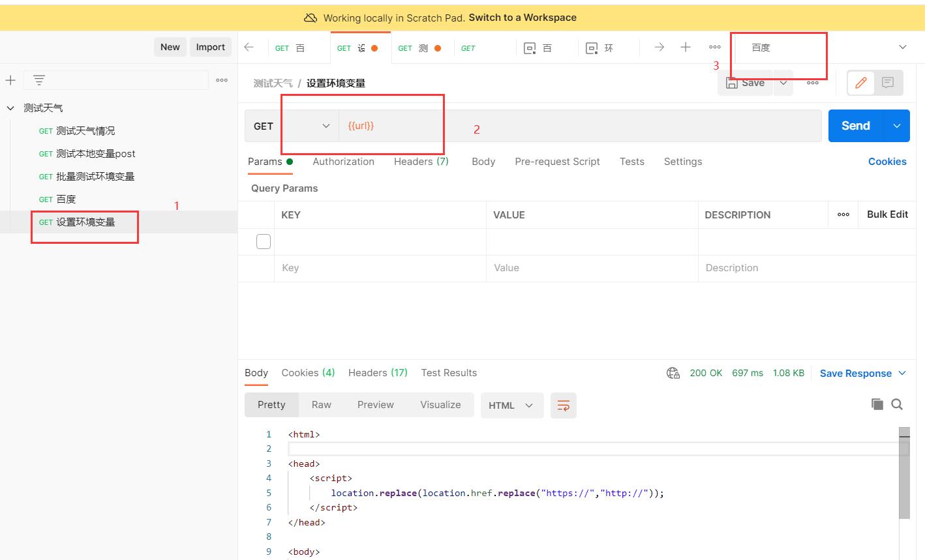This screenshot has width=925, height=560.
Task: Click the New button
Action: pyautogui.click(x=170, y=47)
